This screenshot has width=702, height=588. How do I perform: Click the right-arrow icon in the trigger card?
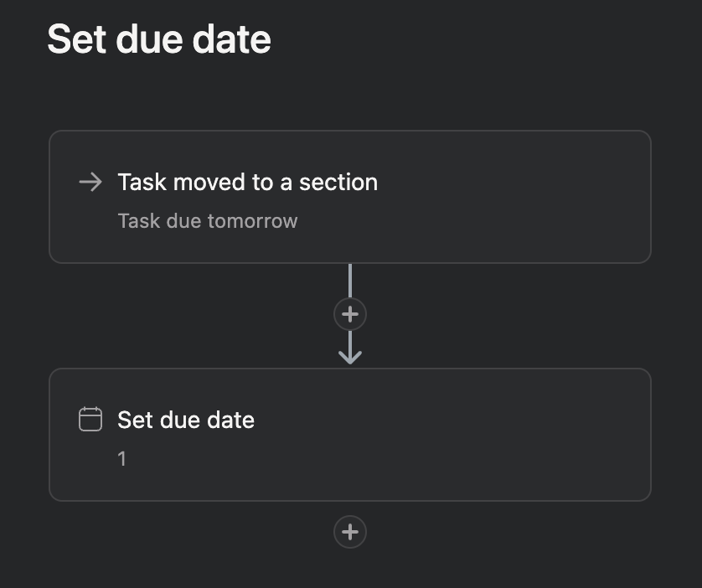(x=90, y=182)
